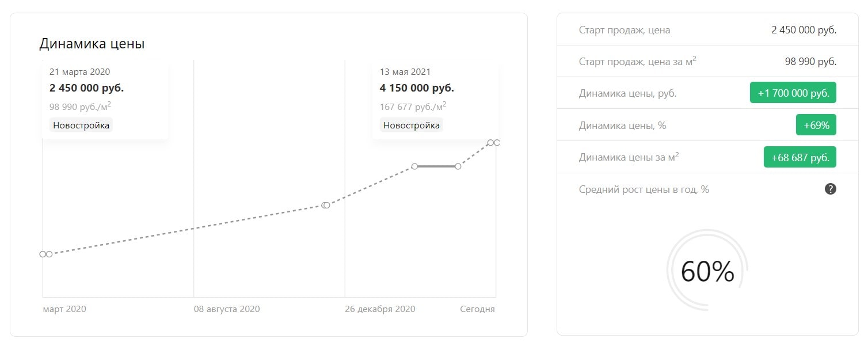Click the right point of the solid line segment
This screenshot has height=346, width=868.
pos(458,166)
